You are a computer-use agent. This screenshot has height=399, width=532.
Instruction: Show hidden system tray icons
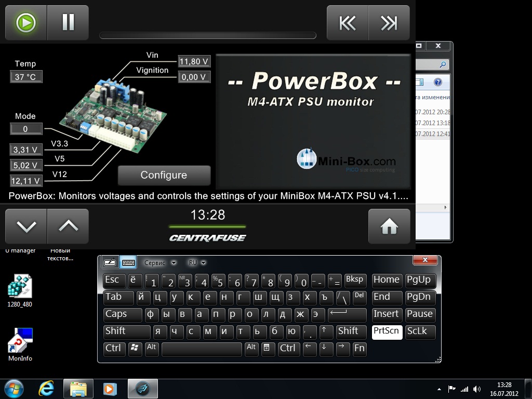(439, 389)
